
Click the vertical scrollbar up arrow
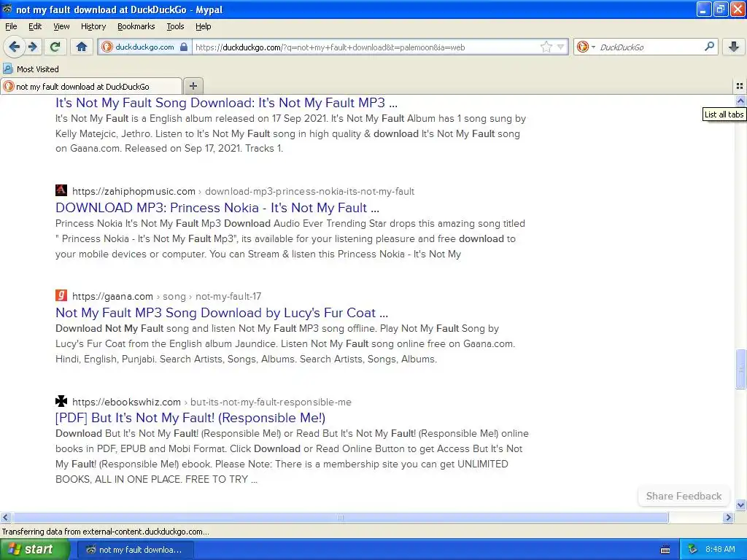740,101
